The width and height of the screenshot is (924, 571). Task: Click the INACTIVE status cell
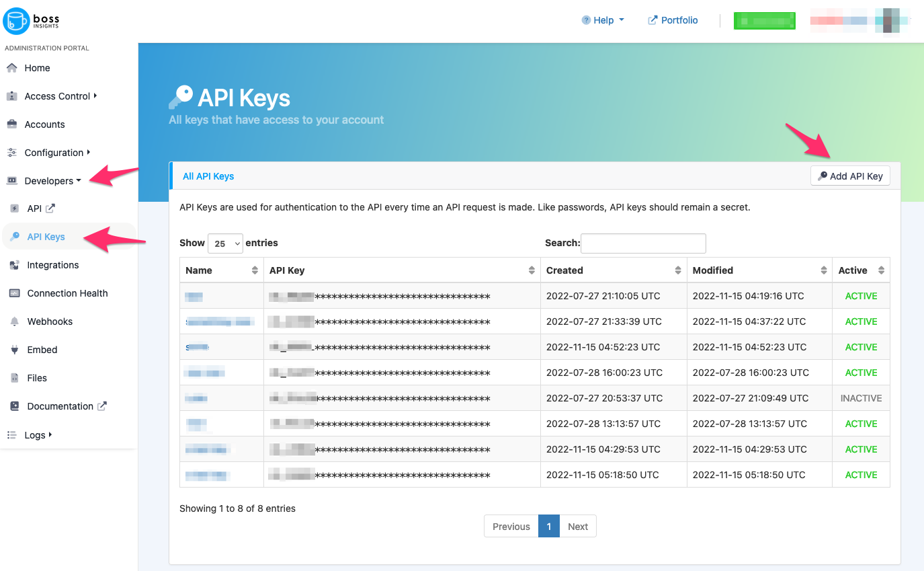point(861,398)
